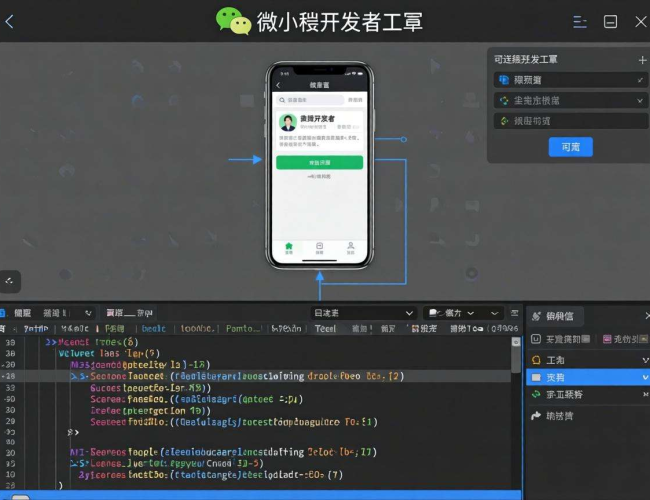
Task: Click the highlighted line -28 in the code editor
Action: (255, 376)
